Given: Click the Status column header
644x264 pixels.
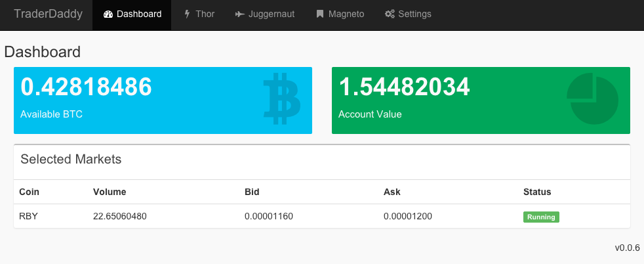Looking at the screenshot, I should (x=537, y=192).
